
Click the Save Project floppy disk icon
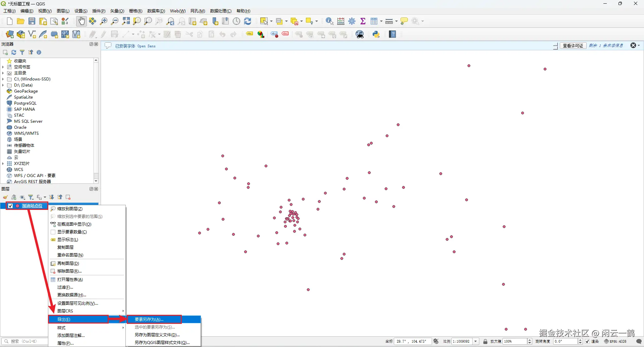[32, 21]
